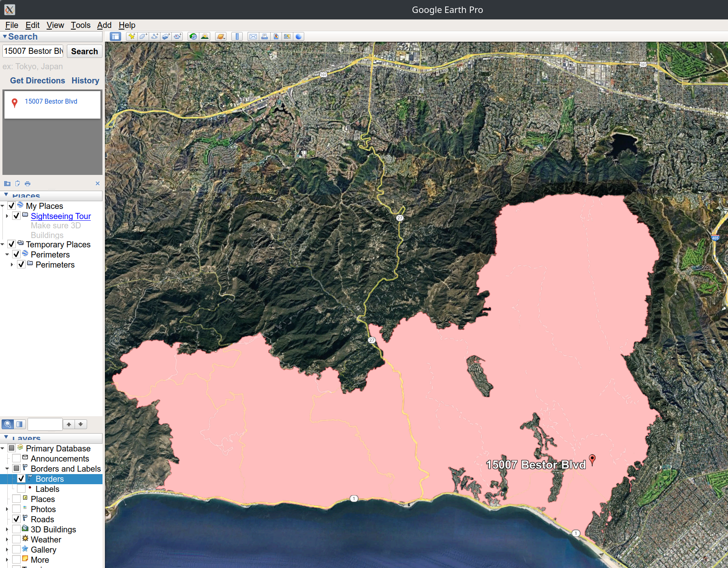Move selected place down with arrow
This screenshot has height=568, width=728.
[x=81, y=424]
